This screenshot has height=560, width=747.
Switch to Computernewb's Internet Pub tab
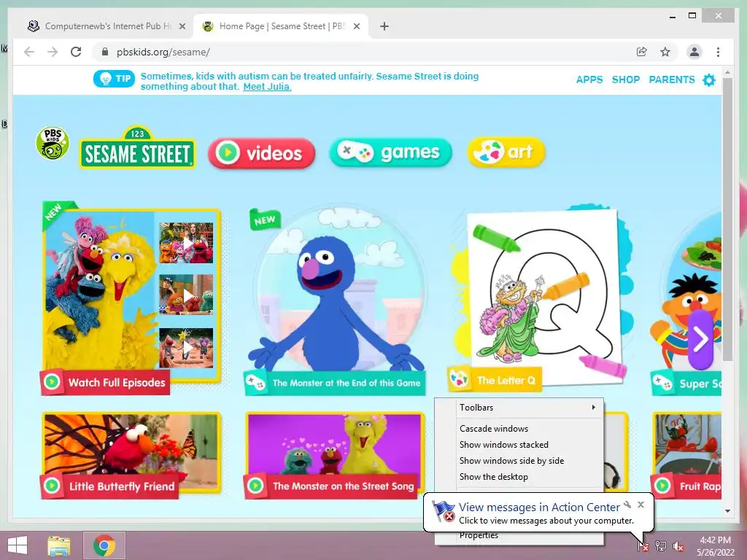click(107, 26)
